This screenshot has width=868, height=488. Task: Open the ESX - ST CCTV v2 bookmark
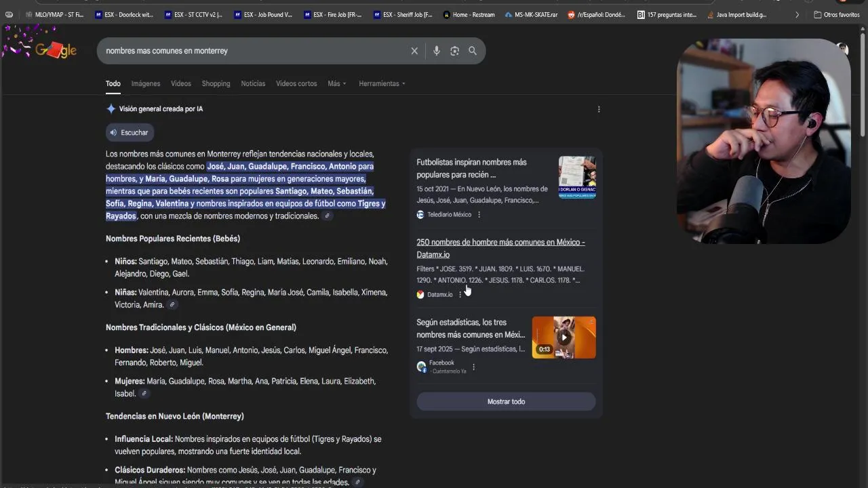click(x=193, y=14)
